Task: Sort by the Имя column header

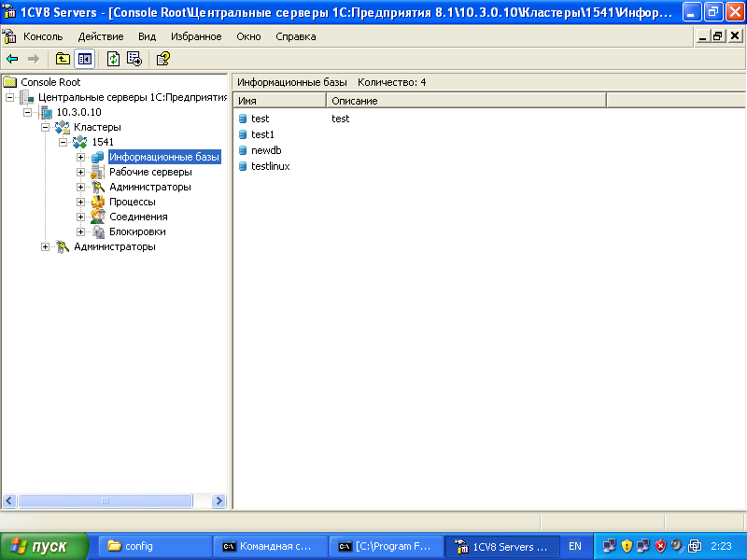Action: (279, 101)
